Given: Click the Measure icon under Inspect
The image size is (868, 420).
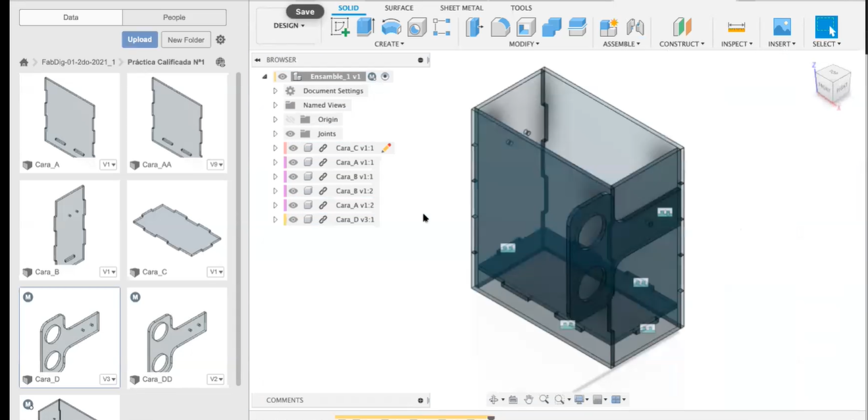Looking at the screenshot, I should pos(736,27).
